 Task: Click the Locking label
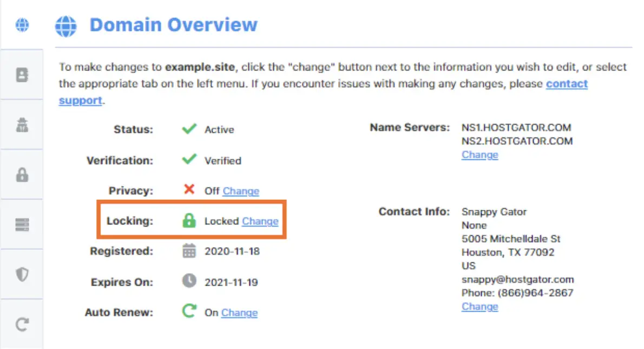click(130, 221)
